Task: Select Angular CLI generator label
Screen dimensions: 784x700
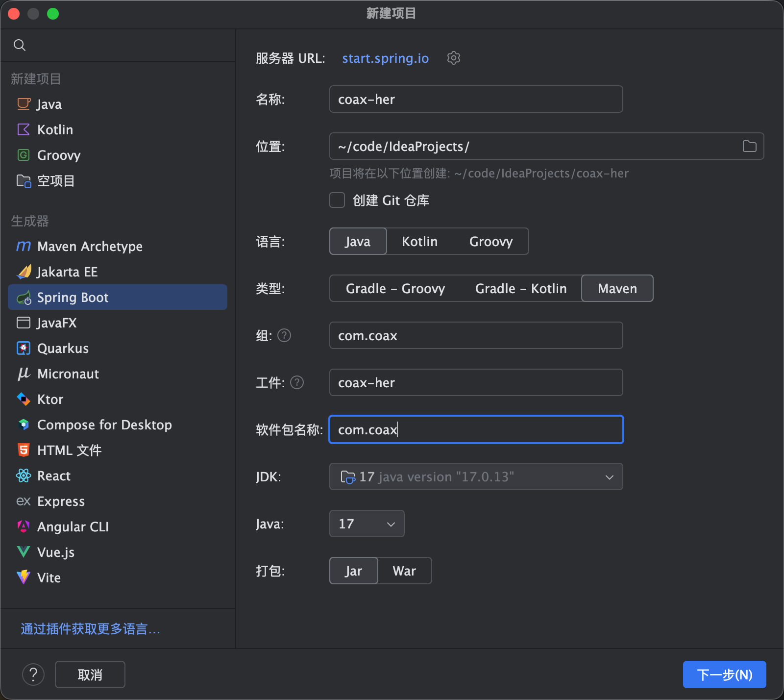Action: pos(73,526)
